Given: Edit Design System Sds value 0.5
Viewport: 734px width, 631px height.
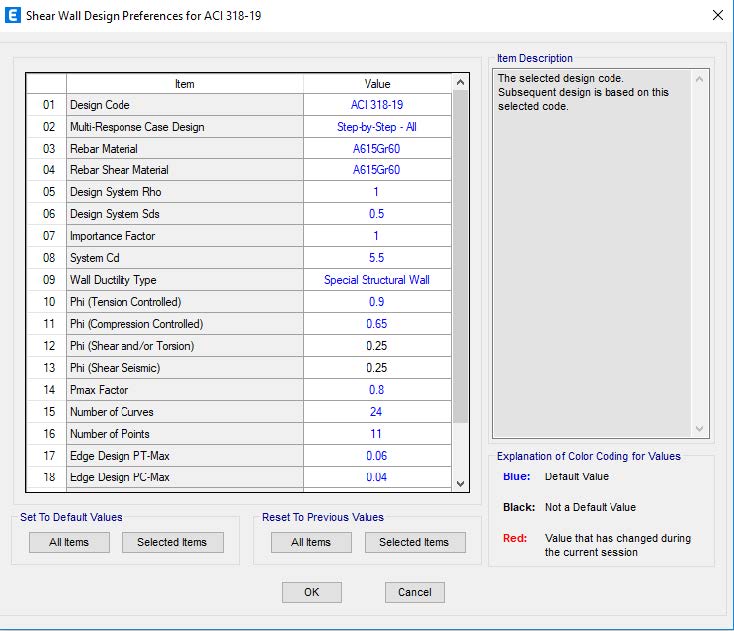Looking at the screenshot, I should (377, 214).
